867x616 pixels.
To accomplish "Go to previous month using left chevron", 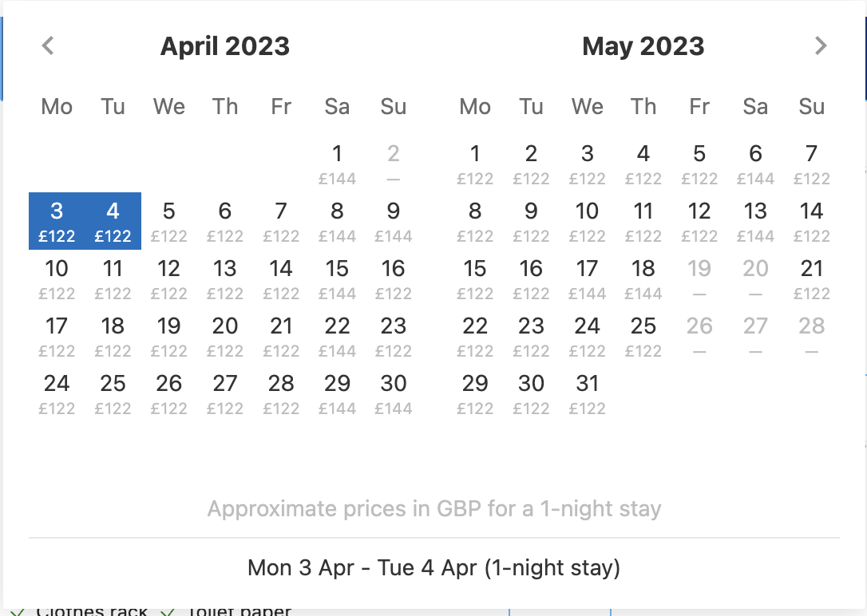I will (48, 45).
